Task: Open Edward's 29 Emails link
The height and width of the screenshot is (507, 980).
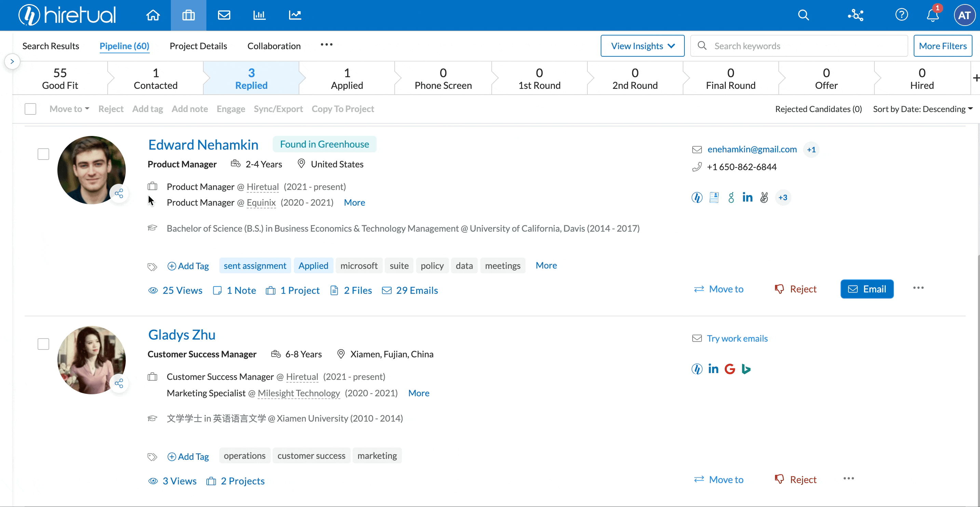Action: pyautogui.click(x=410, y=290)
